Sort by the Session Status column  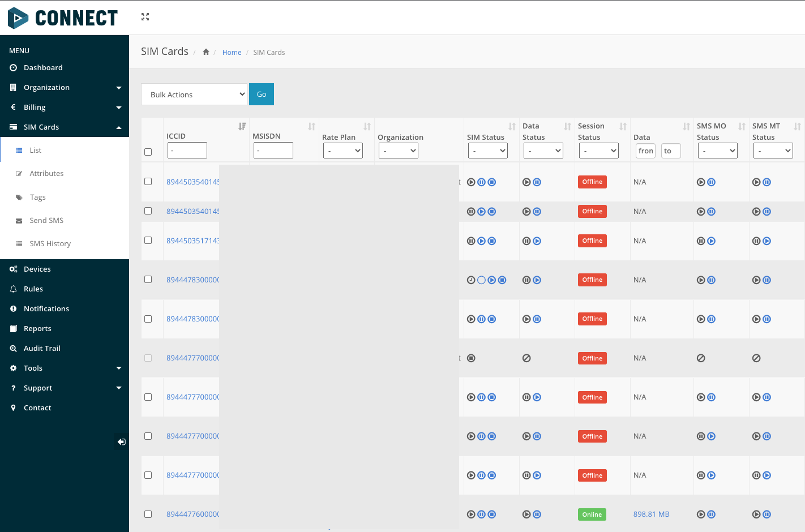point(623,126)
